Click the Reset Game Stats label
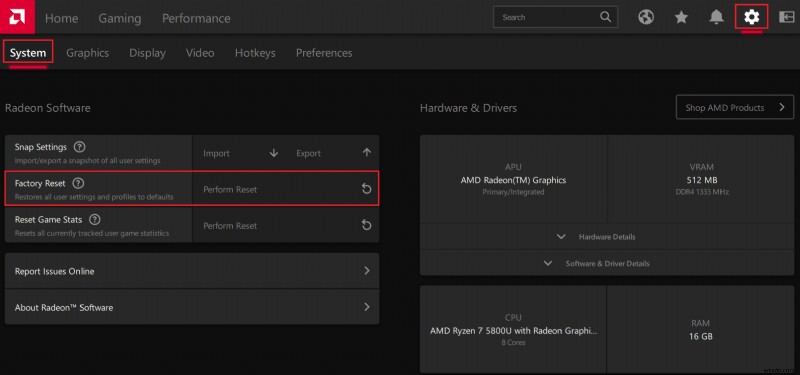This screenshot has width=800, height=375. (48, 219)
